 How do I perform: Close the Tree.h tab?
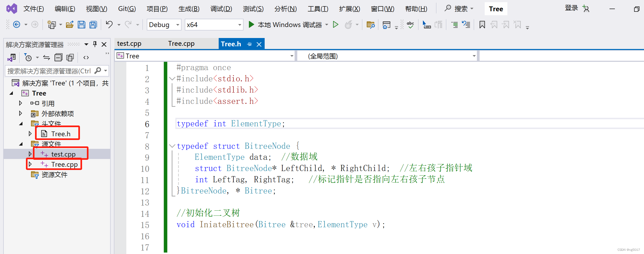(x=259, y=44)
